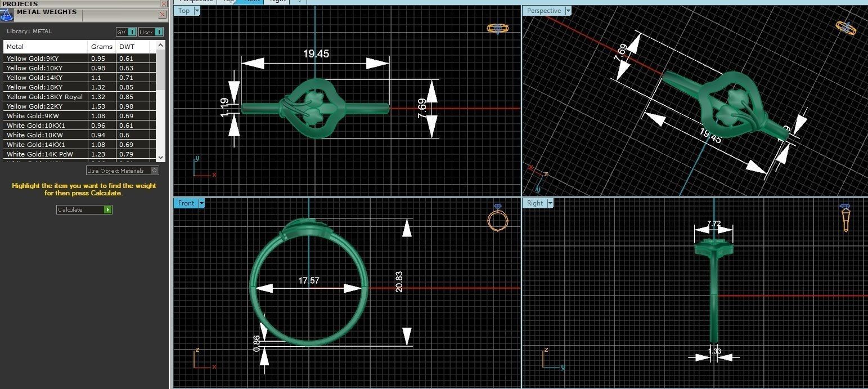This screenshot has width=868, height=389.
Task: Close the Projects panel
Action: point(163,3)
